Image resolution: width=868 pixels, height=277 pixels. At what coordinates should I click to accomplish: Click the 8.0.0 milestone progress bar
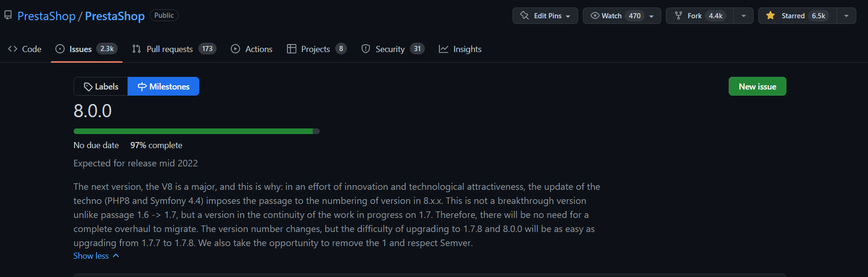[196, 131]
